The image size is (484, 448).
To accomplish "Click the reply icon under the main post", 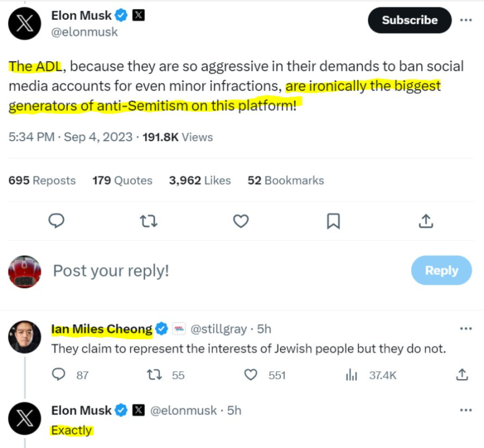I will click(57, 221).
